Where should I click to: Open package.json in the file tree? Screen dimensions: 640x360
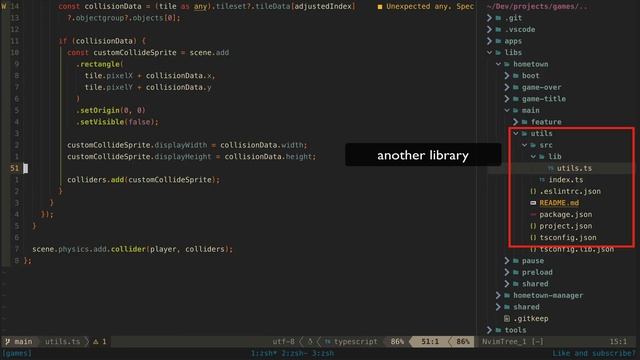[x=566, y=214]
